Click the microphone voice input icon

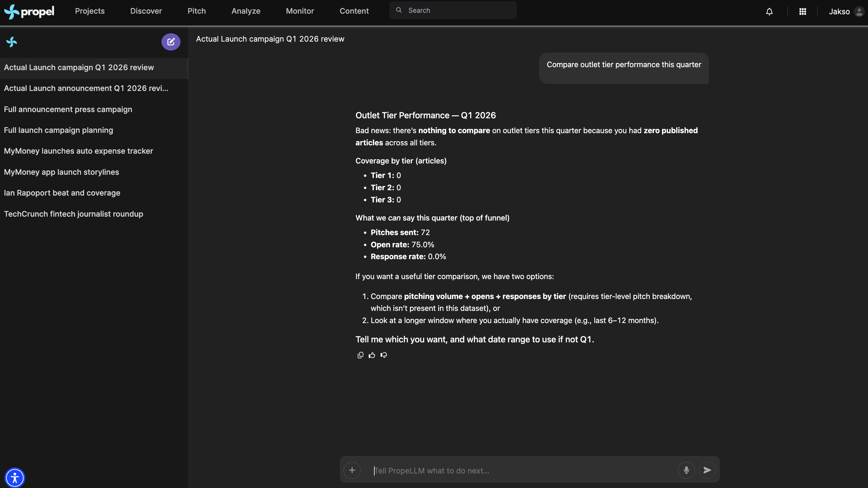coord(686,470)
